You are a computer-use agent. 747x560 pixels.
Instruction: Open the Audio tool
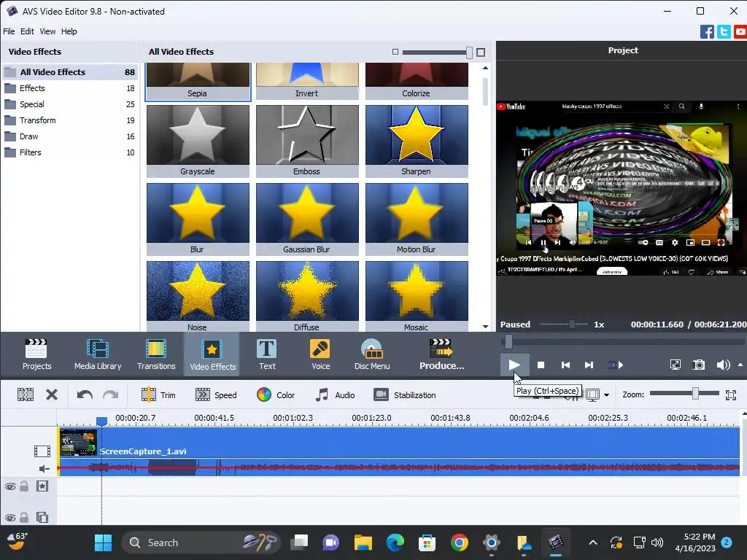tap(335, 394)
